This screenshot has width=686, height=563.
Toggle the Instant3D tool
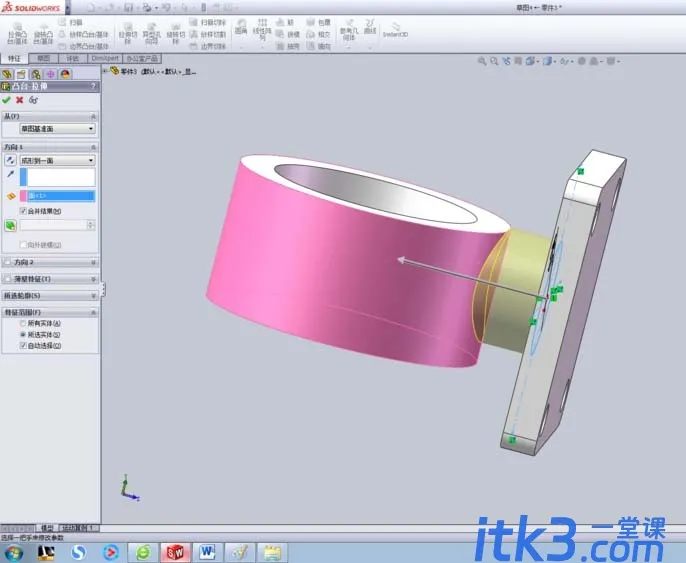[x=395, y=30]
